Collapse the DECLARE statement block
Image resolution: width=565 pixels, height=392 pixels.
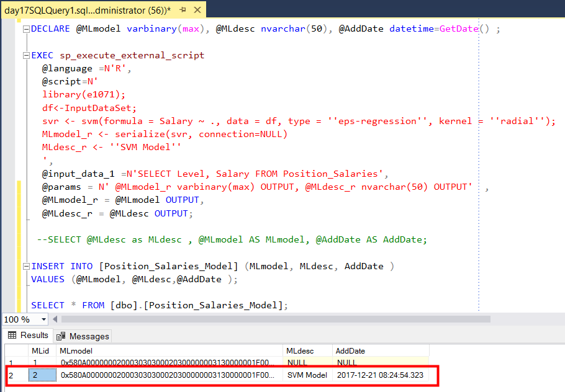pos(26,29)
